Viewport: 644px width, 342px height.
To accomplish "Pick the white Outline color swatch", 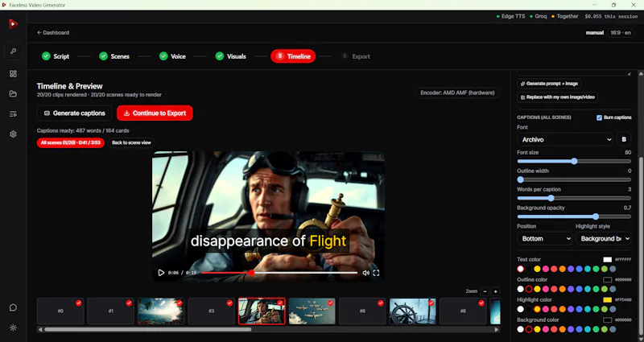I will click(x=520, y=289).
